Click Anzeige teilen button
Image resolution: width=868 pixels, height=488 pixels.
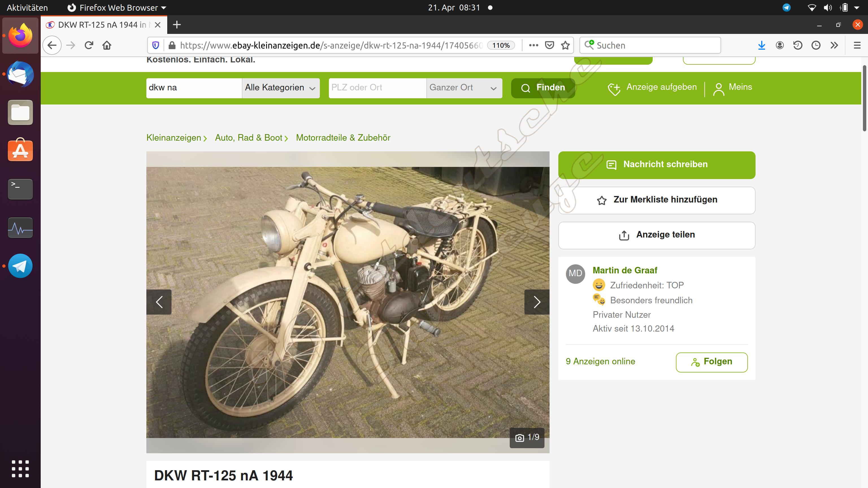[657, 235]
